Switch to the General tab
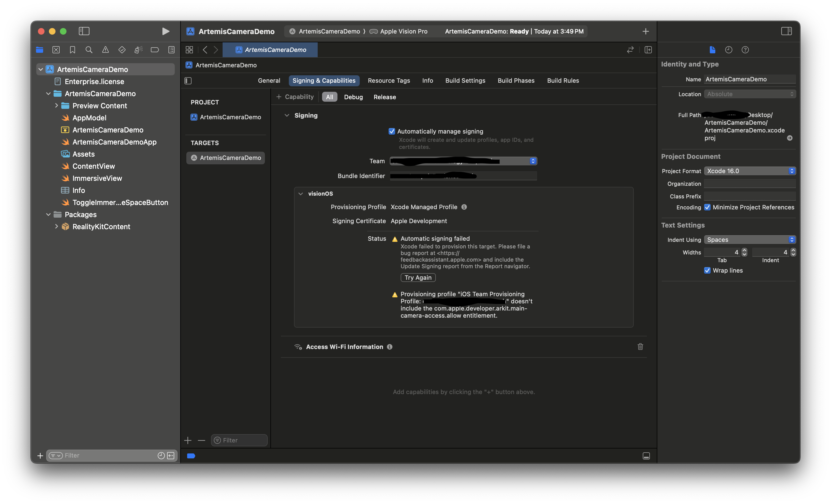831x504 pixels. [269, 81]
